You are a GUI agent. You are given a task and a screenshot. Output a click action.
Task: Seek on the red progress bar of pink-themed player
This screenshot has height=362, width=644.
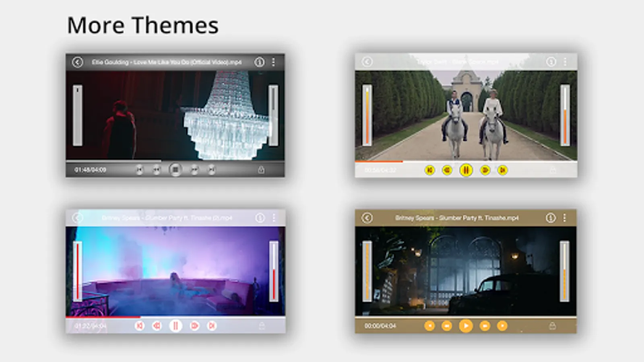tap(175, 317)
